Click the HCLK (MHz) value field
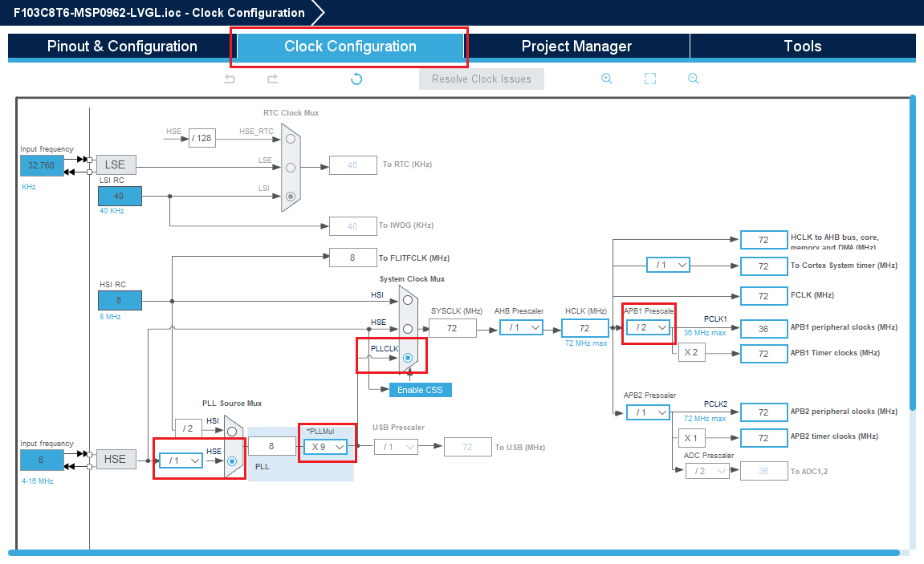924x564 pixels. click(584, 328)
